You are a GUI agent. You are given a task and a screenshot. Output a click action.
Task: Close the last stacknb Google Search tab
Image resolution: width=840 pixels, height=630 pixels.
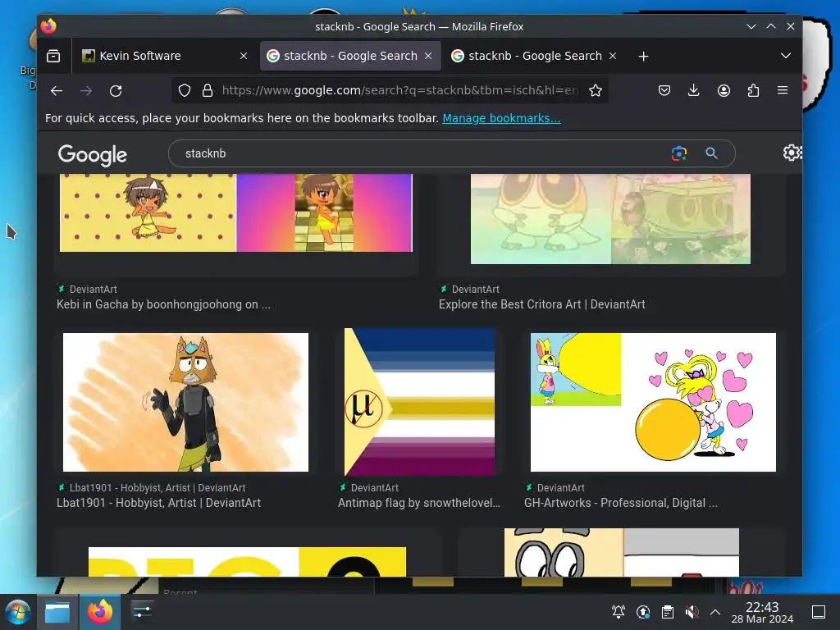coord(613,56)
